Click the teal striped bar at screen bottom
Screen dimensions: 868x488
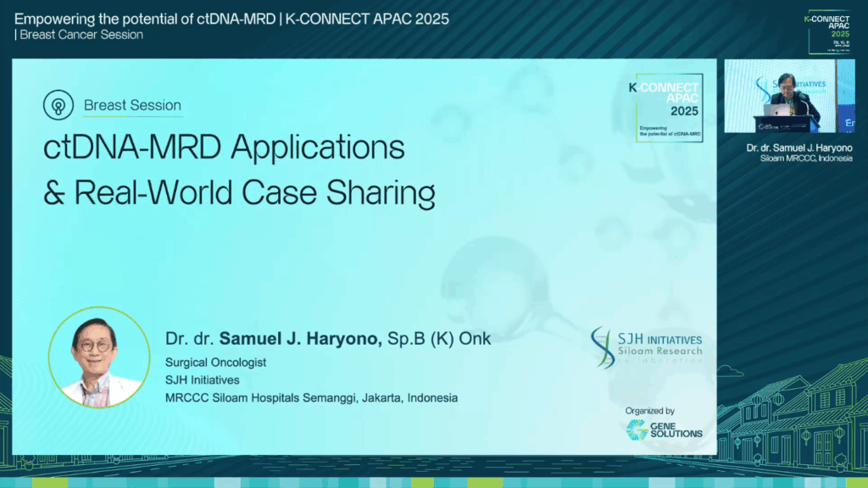(x=434, y=483)
